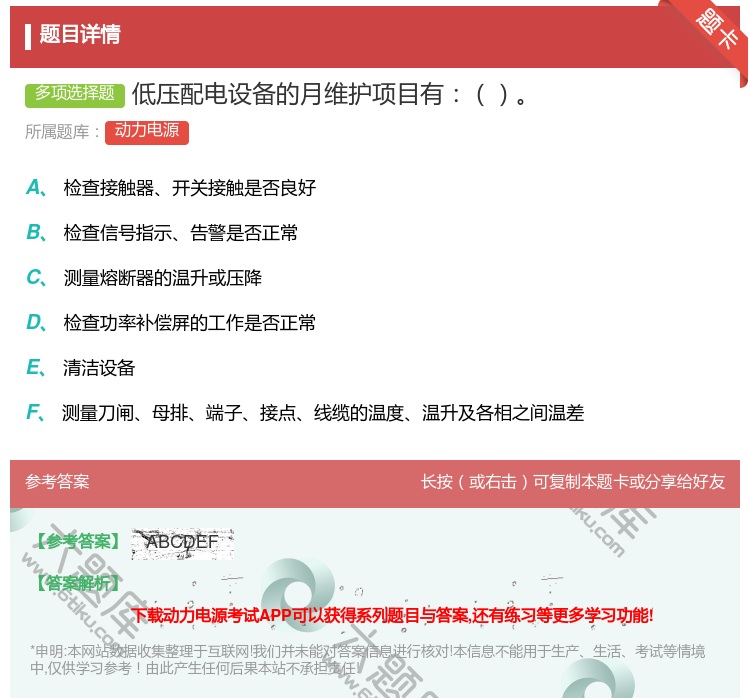
Task: Click the disclaimer text starting with *申明
Action: (367, 659)
